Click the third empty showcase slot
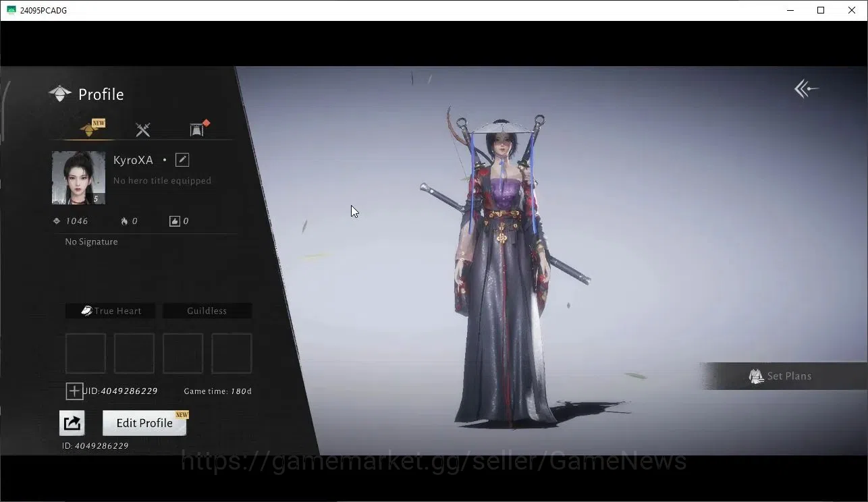This screenshot has height=502, width=868. [x=183, y=353]
